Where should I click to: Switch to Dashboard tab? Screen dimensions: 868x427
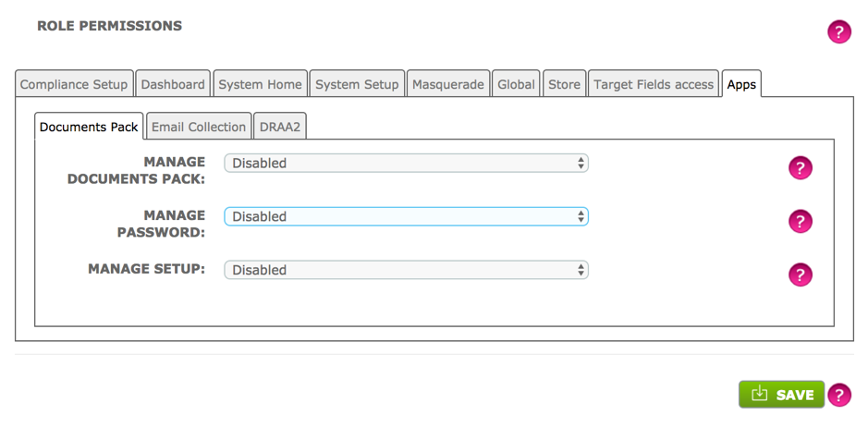point(173,84)
